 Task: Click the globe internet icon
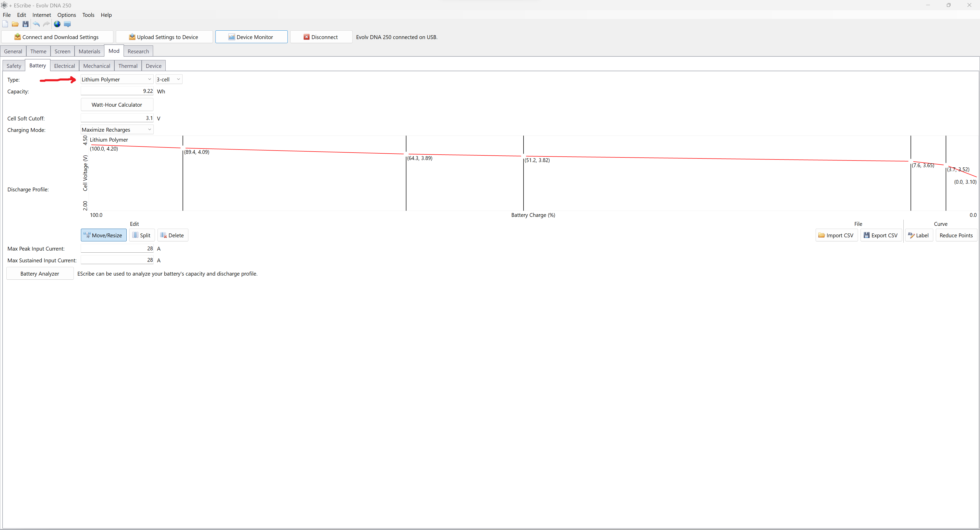(57, 24)
